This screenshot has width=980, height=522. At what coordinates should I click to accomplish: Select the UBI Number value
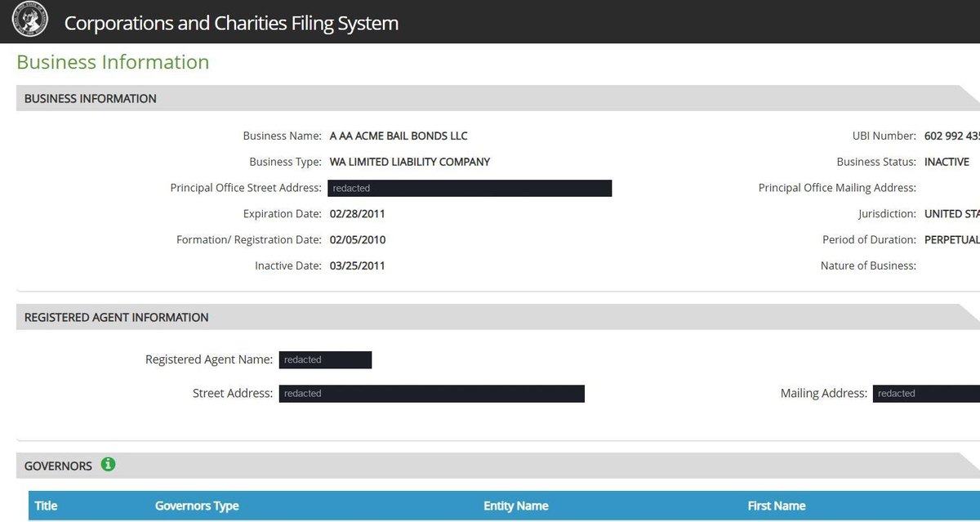952,136
